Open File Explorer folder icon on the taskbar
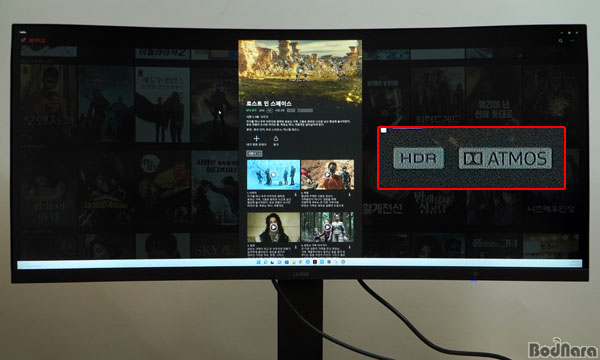Viewport: 600px width, 360px height. point(294,262)
